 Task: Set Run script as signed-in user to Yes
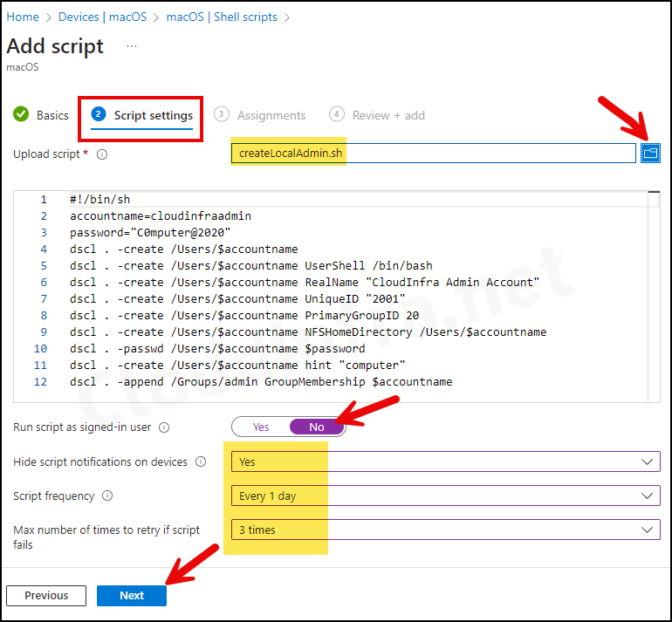[261, 427]
